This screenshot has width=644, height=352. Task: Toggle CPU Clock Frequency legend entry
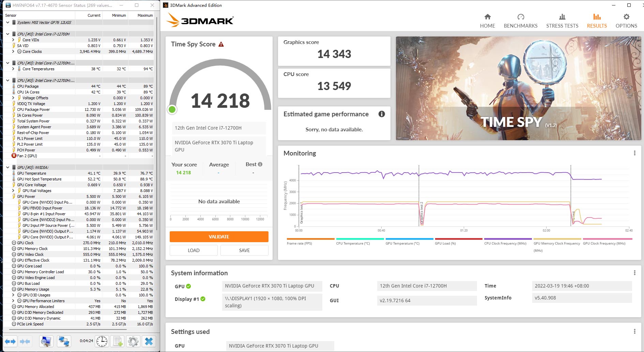tap(508, 241)
